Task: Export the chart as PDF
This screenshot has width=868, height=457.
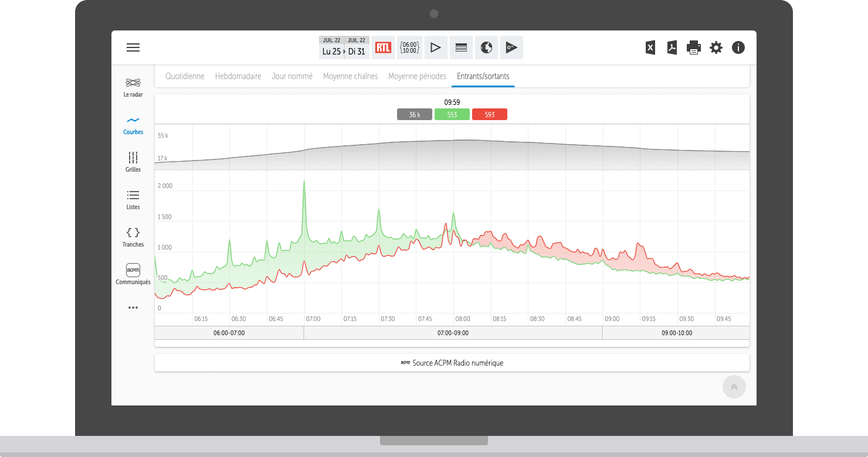Action: tap(672, 48)
